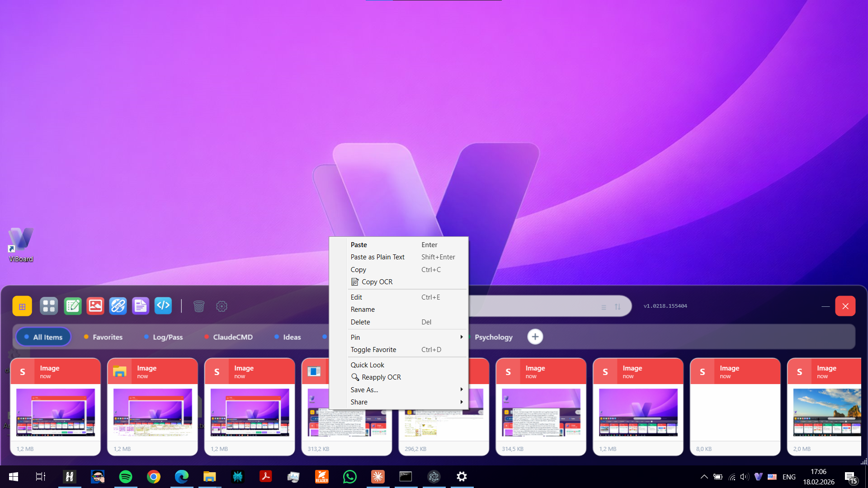Switch sorting order in search bar
The width and height of the screenshot is (868, 488).
618,306
